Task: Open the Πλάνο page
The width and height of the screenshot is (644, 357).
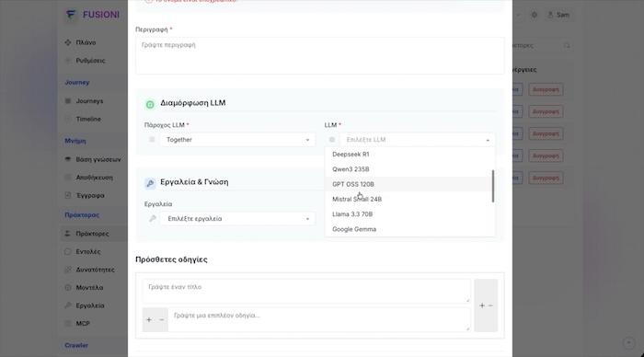Action: [86, 42]
